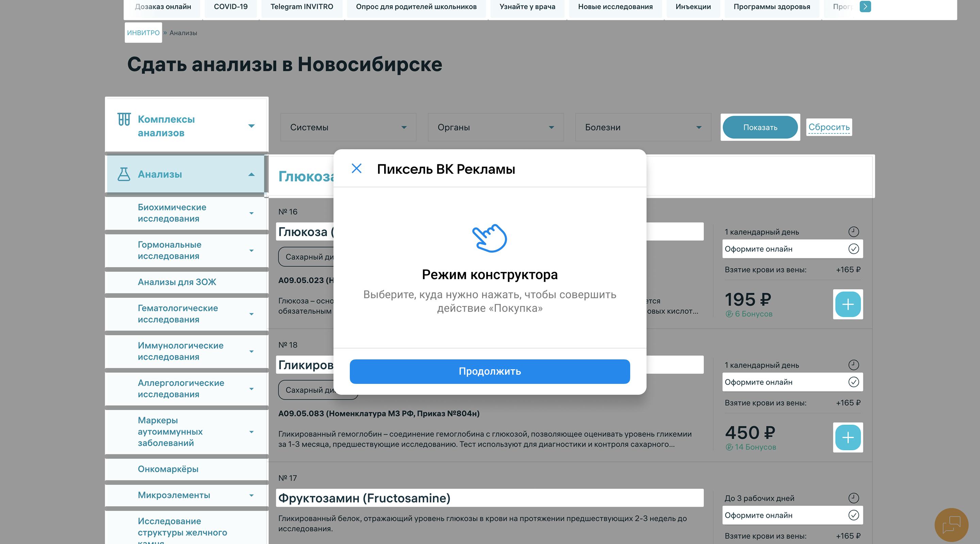Click the Продолжить button

tap(490, 371)
